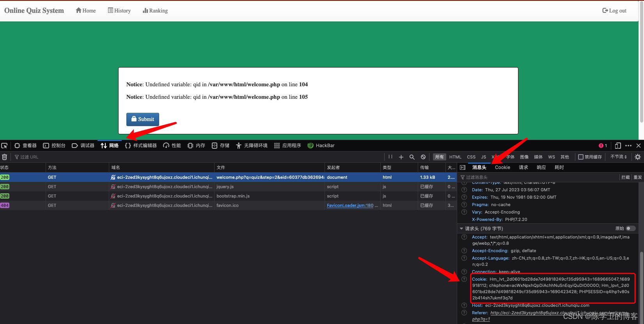Image resolution: width=644 pixels, height=324 pixels.
Task: Open network search with magnifier icon
Action: (x=412, y=157)
